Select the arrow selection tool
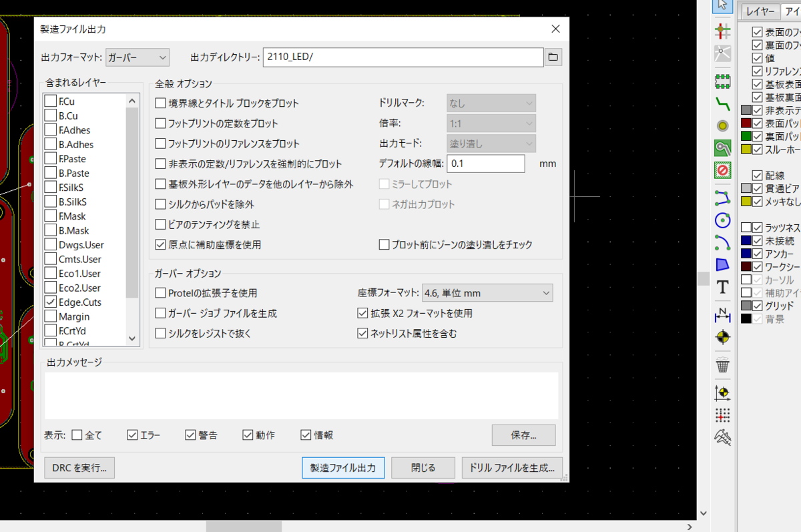 [x=723, y=7]
